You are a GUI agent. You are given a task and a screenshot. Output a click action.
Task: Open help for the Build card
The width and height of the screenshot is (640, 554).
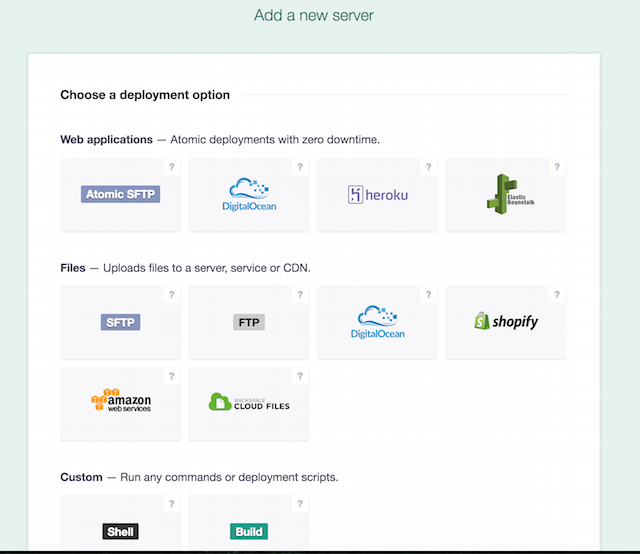click(x=300, y=504)
